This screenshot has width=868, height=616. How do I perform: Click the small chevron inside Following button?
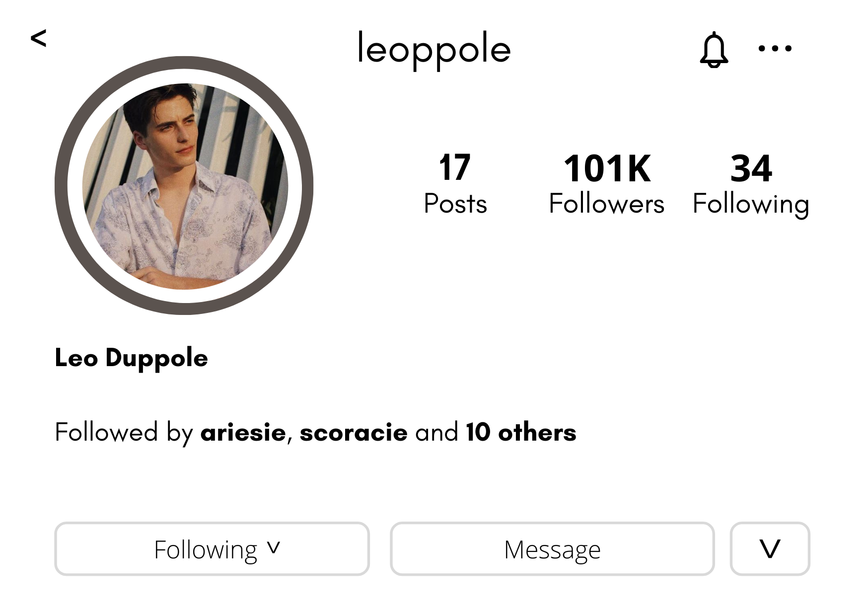(x=274, y=547)
